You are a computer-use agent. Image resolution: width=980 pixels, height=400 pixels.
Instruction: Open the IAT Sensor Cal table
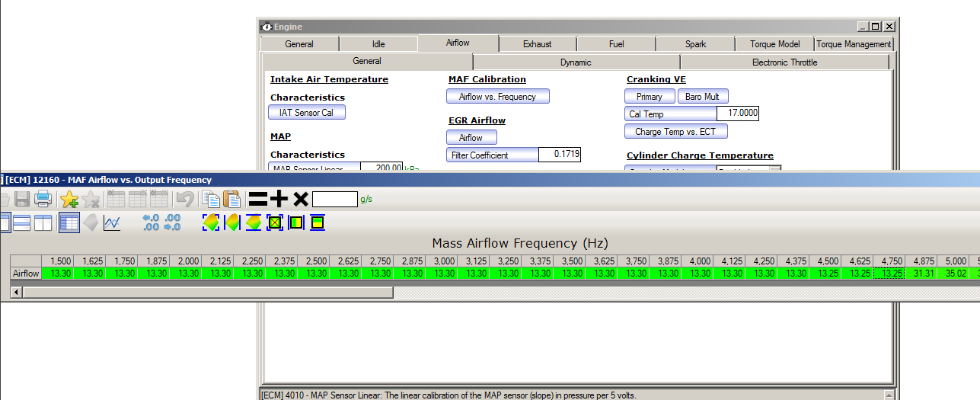pyautogui.click(x=307, y=112)
